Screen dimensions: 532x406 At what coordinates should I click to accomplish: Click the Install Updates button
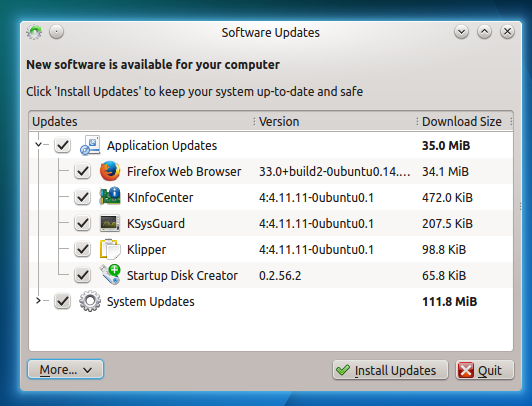[x=390, y=370]
